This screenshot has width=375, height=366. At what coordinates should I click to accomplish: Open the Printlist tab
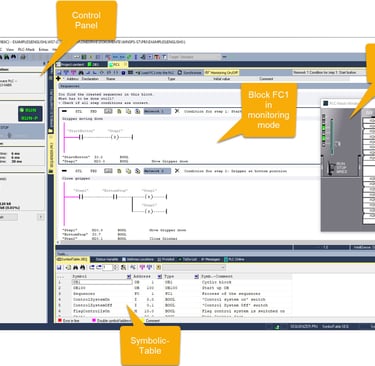point(166,259)
